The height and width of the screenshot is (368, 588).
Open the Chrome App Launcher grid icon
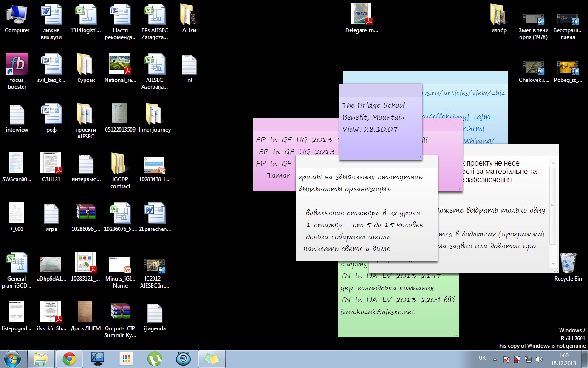pos(126,359)
